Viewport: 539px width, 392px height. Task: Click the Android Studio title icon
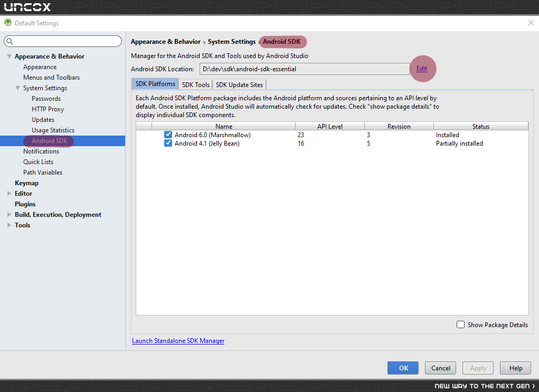tap(8, 23)
